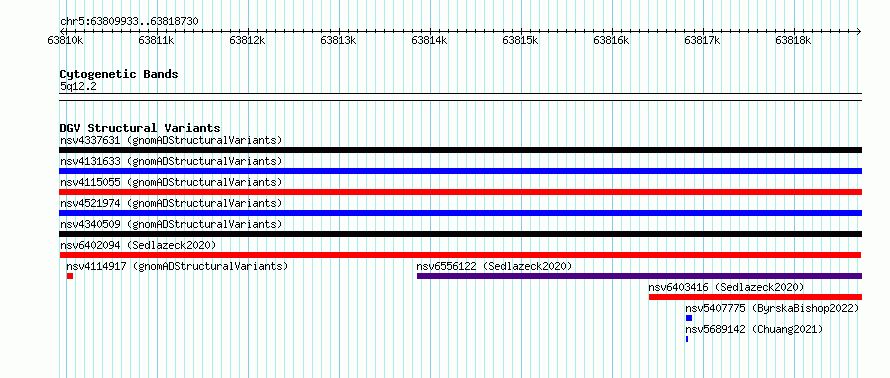Click the ruler's left end arrowhead
Image resolution: width=890 pixels, height=378 pixels.
coord(62,31)
